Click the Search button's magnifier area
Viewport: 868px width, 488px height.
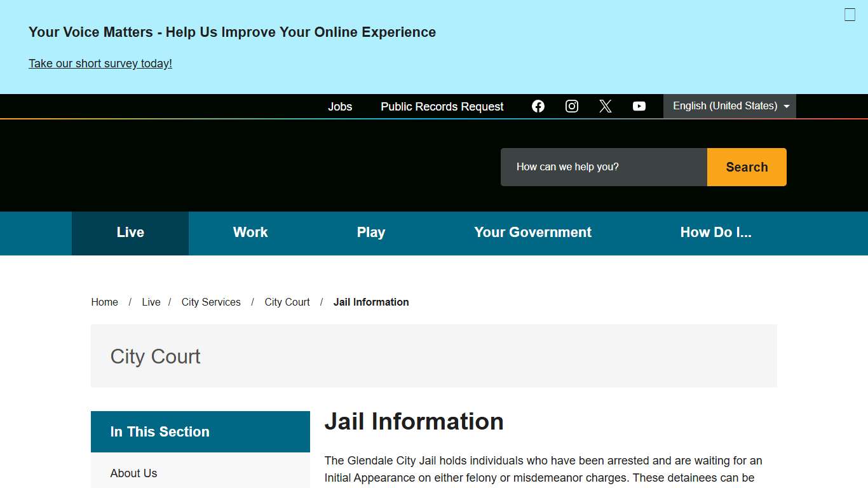[747, 166]
